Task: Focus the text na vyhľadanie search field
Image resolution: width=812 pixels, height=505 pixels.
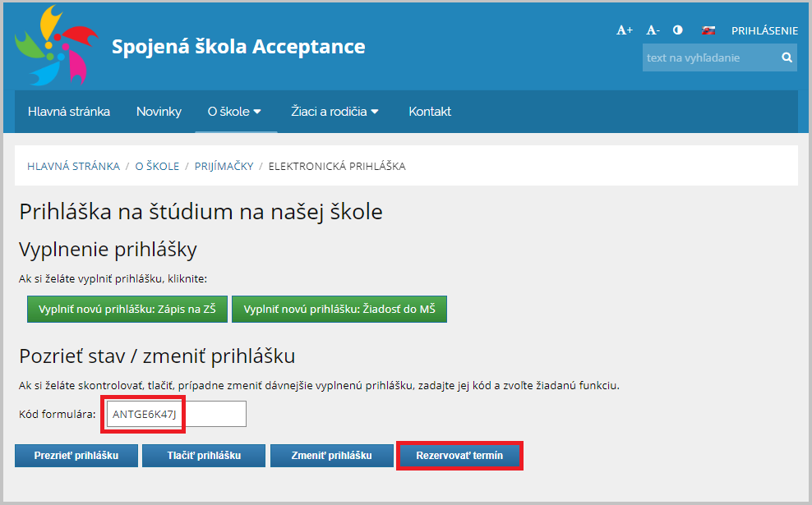Action: pos(710,57)
